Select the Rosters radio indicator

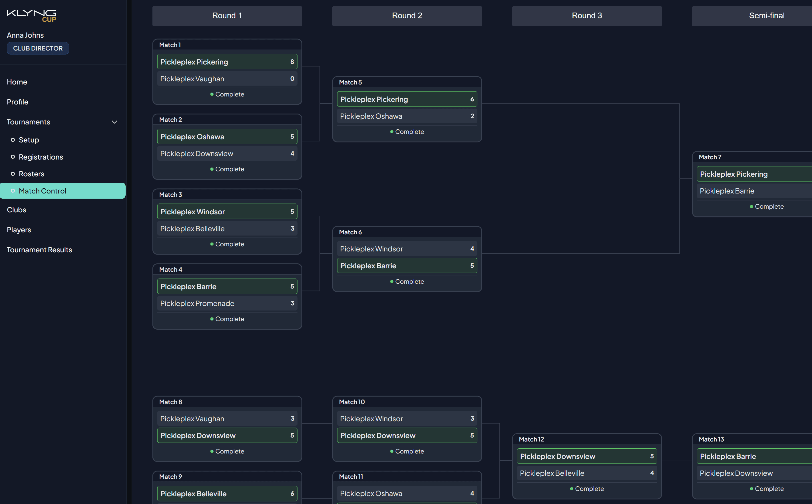(x=13, y=174)
